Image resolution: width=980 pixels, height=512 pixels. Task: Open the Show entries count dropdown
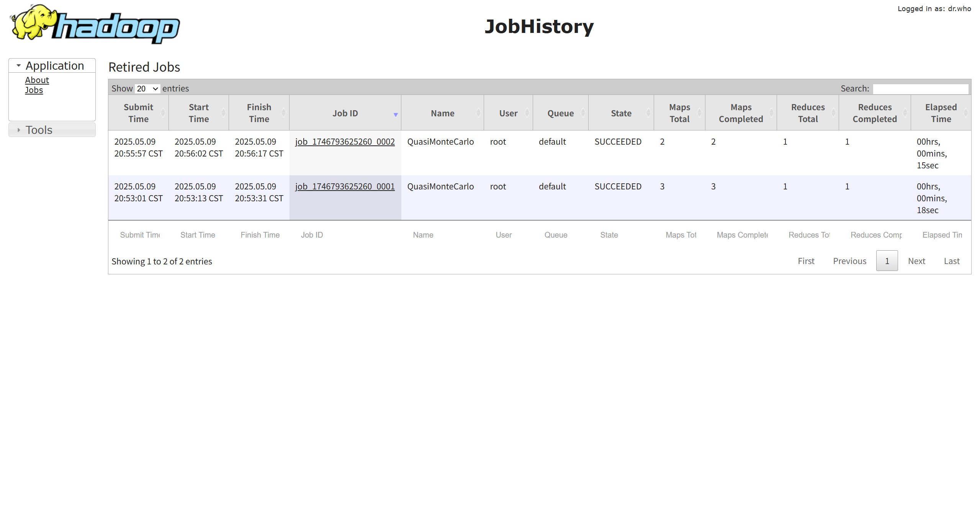point(147,89)
